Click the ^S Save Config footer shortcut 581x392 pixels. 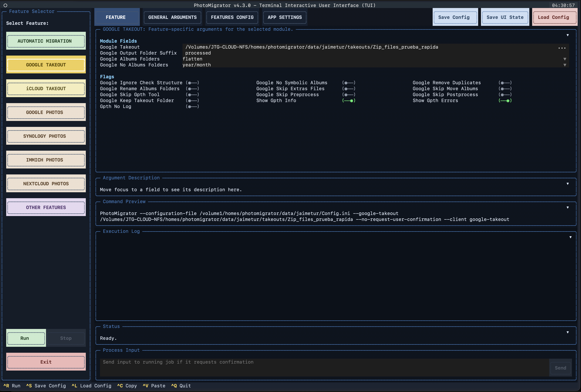tap(46, 386)
